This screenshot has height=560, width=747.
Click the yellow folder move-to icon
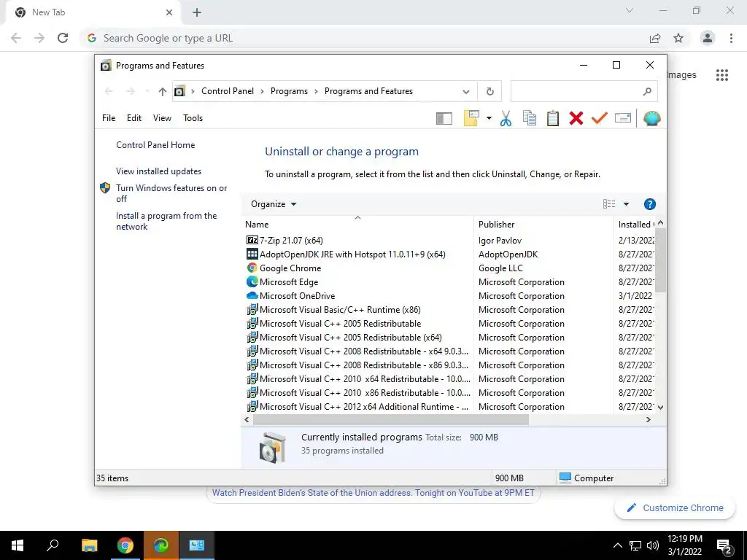point(471,118)
